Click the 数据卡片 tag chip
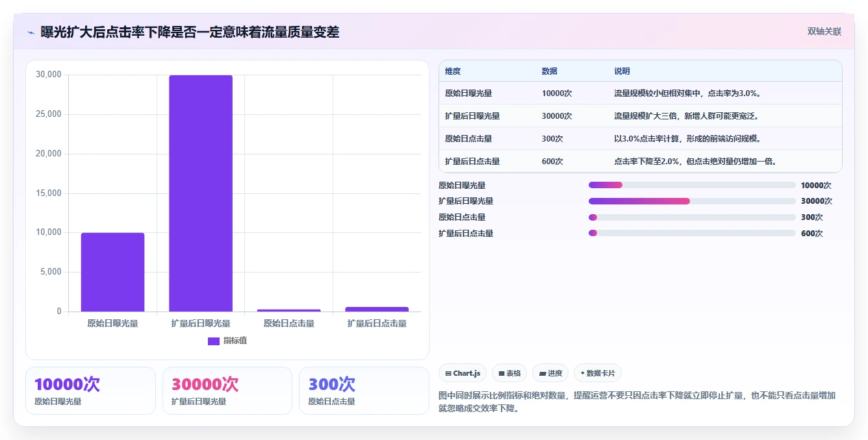Viewport: 868px width, 440px height. 598,373
